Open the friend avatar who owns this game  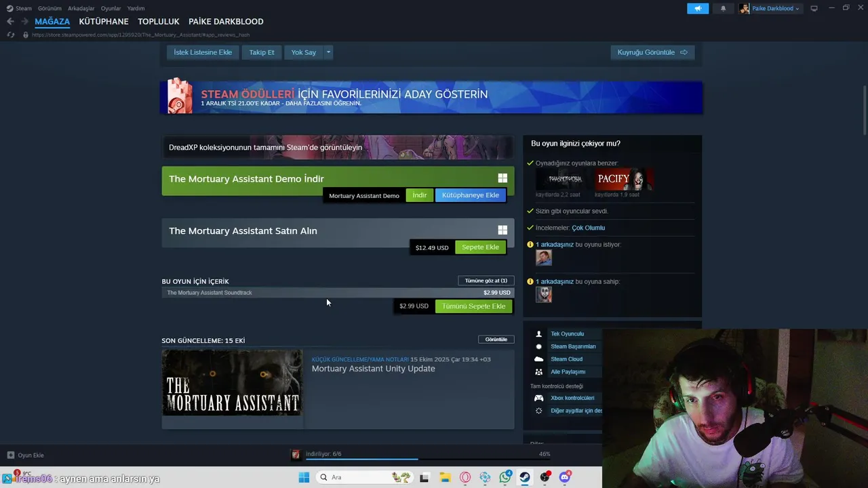click(543, 294)
